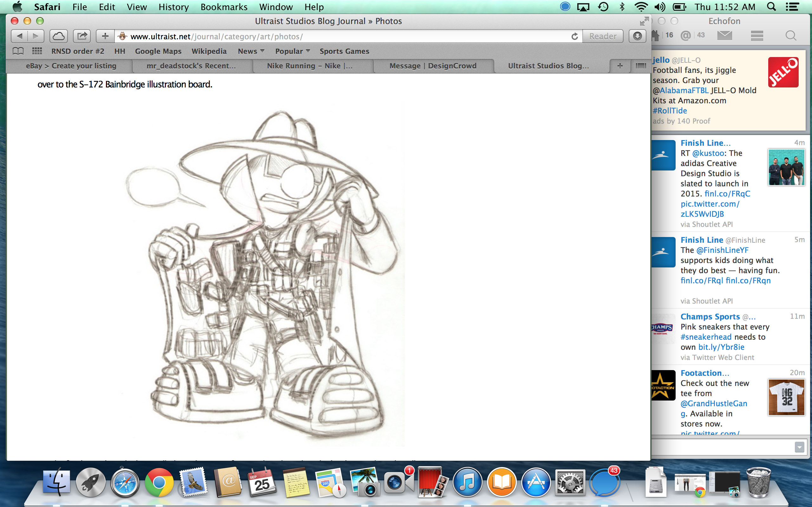Open the Echofon compose box dropdown arrow
The image size is (812, 507).
(x=799, y=447)
